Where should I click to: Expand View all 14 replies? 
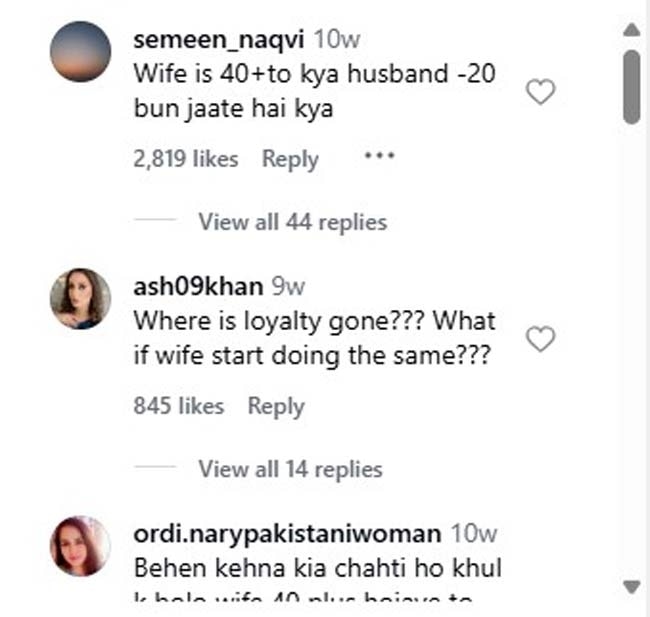click(290, 468)
